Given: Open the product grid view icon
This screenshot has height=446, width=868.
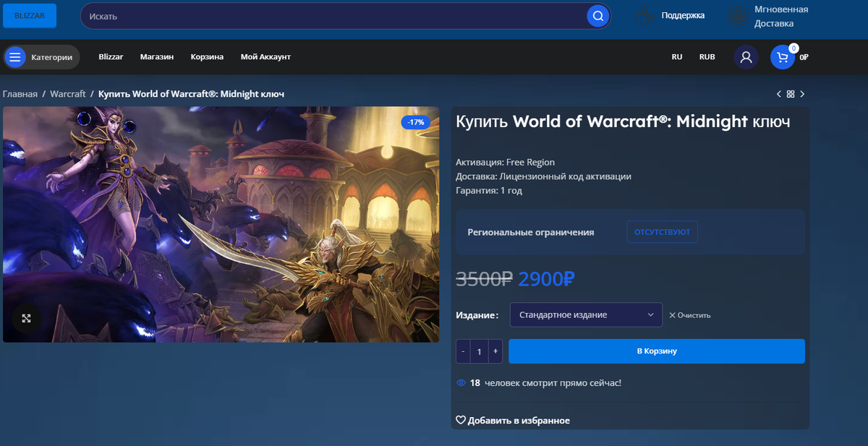Looking at the screenshot, I should tap(791, 94).
